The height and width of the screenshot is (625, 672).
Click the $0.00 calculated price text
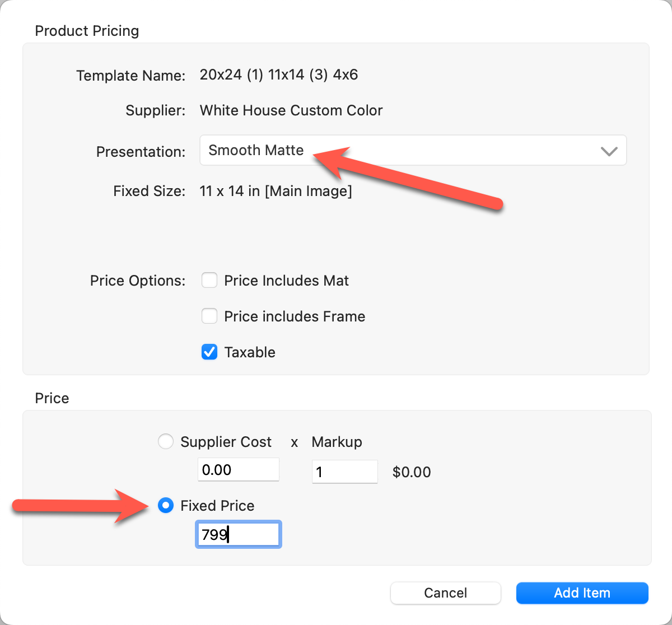tap(412, 472)
